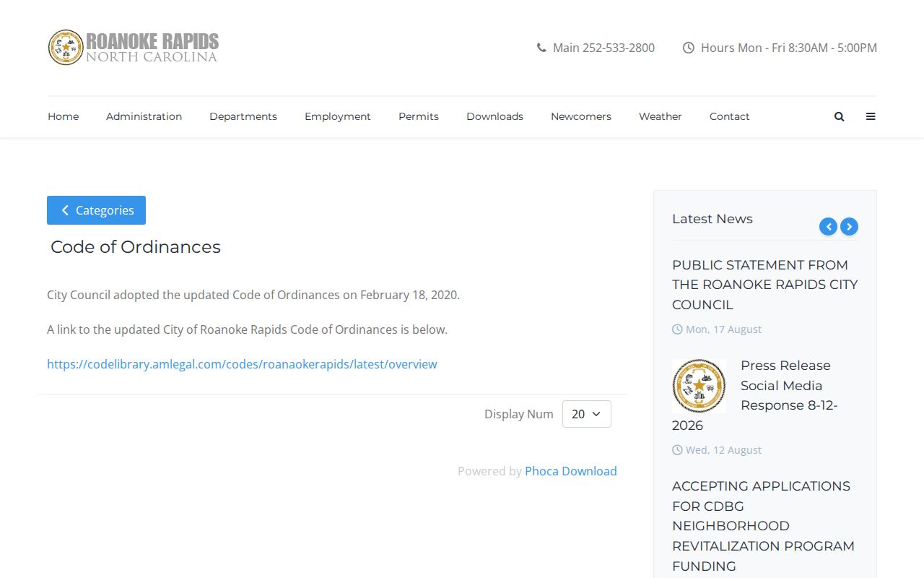Open the Downloads menu
The image size is (924, 578).
pyautogui.click(x=494, y=116)
